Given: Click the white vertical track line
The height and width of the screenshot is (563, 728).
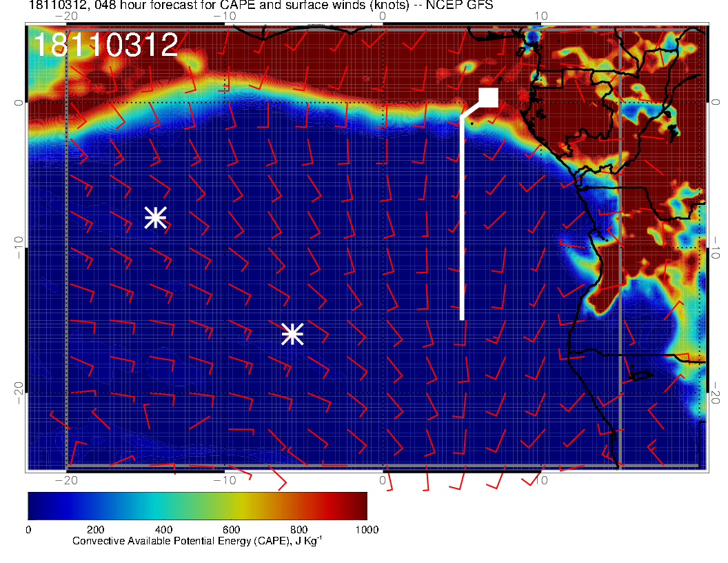Looking at the screenshot, I should pyautogui.click(x=462, y=221).
